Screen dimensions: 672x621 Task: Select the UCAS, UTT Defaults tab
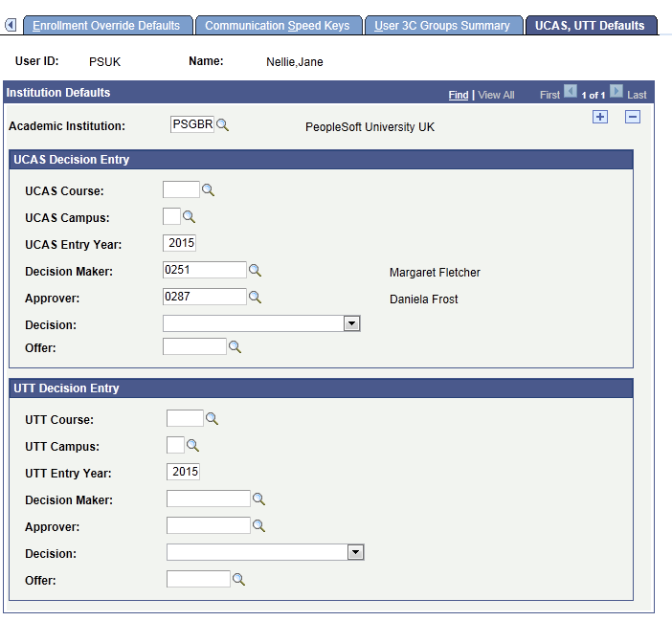591,25
